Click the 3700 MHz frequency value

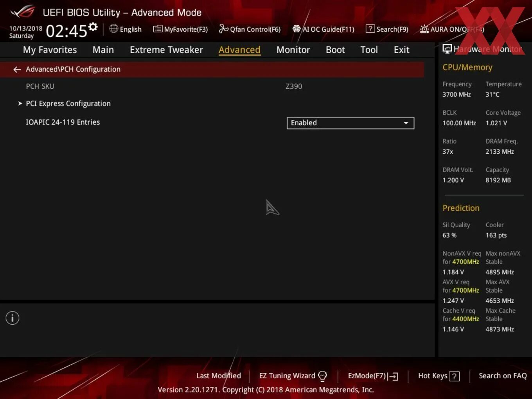point(457,94)
